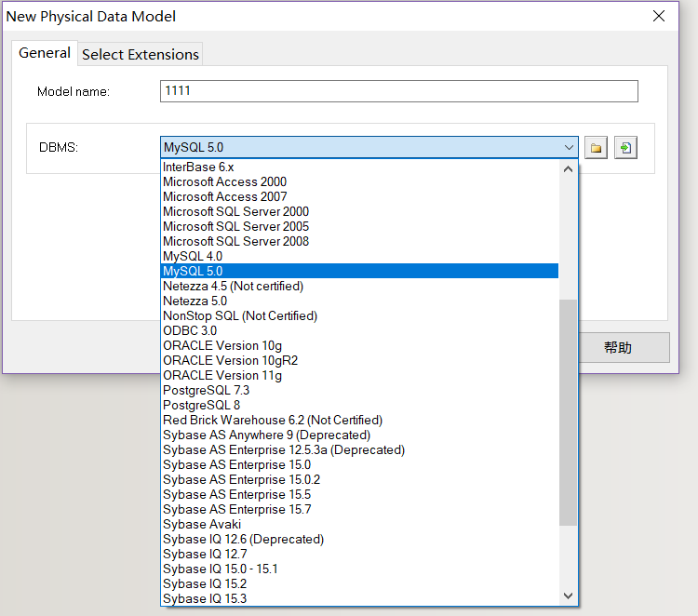The height and width of the screenshot is (616, 698).
Task: Select Sybase IQ 15.3 entry
Action: tap(205, 598)
